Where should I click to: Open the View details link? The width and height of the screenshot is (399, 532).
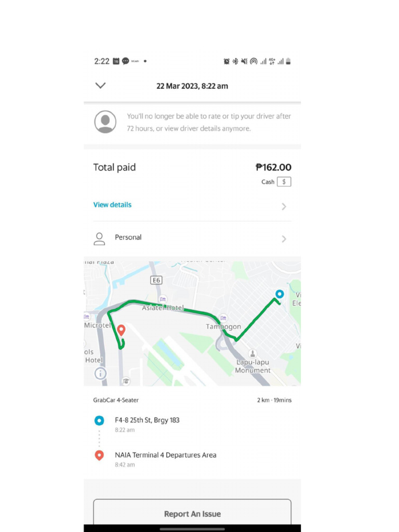[112, 205]
